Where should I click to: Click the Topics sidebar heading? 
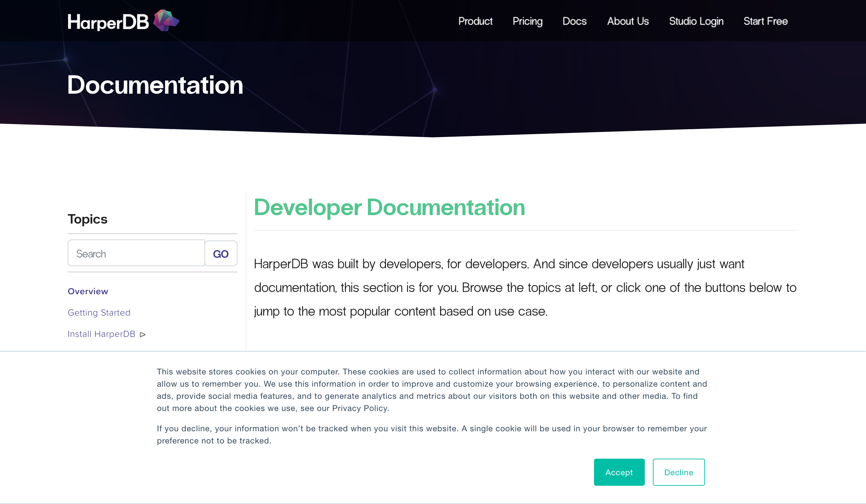(88, 219)
